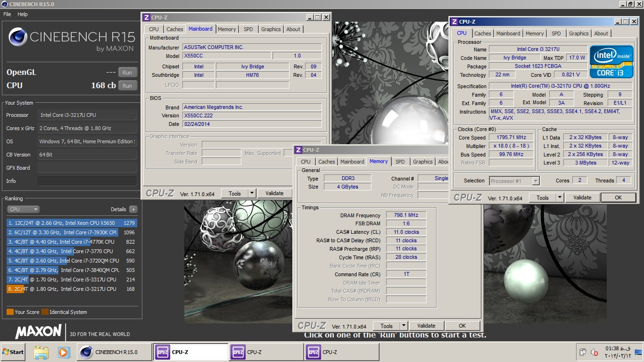Launch Windows Media Player from taskbar
This screenshot has width=644, height=362.
click(x=64, y=352)
